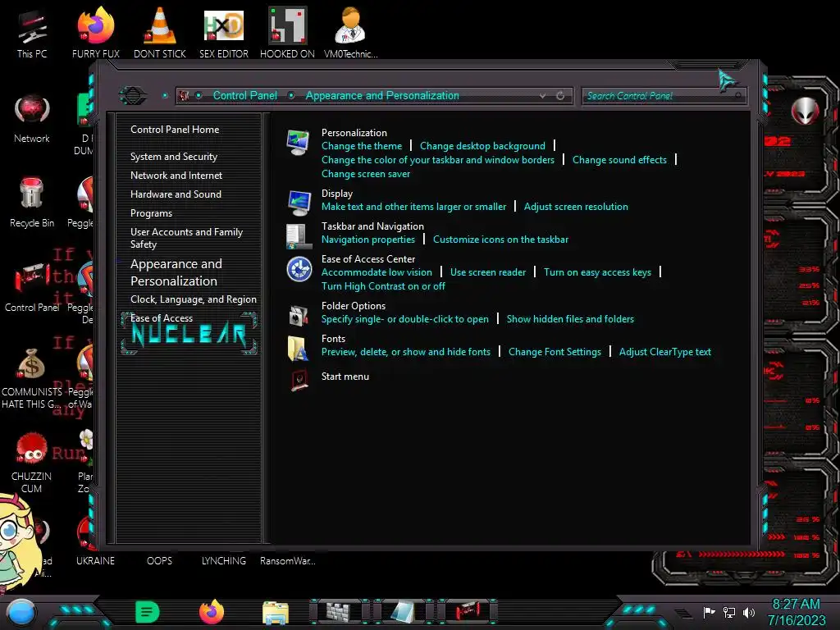Image resolution: width=840 pixels, height=630 pixels.
Task: Open the network tray icon
Action: (729, 612)
